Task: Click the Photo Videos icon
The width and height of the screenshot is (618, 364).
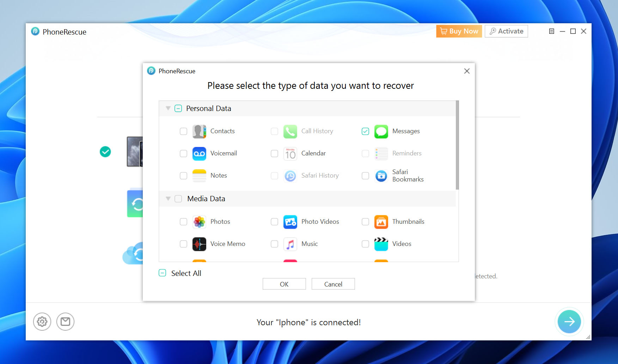Action: pos(290,222)
